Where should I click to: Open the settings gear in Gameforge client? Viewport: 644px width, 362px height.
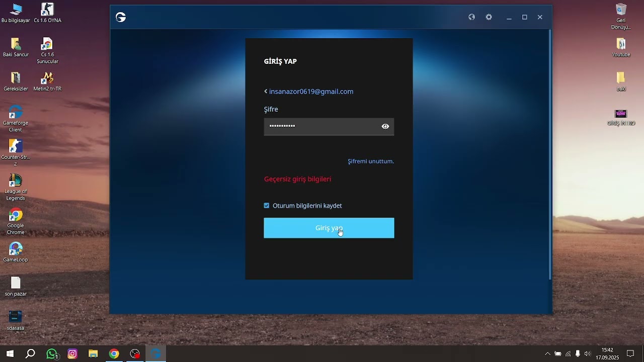[489, 17]
